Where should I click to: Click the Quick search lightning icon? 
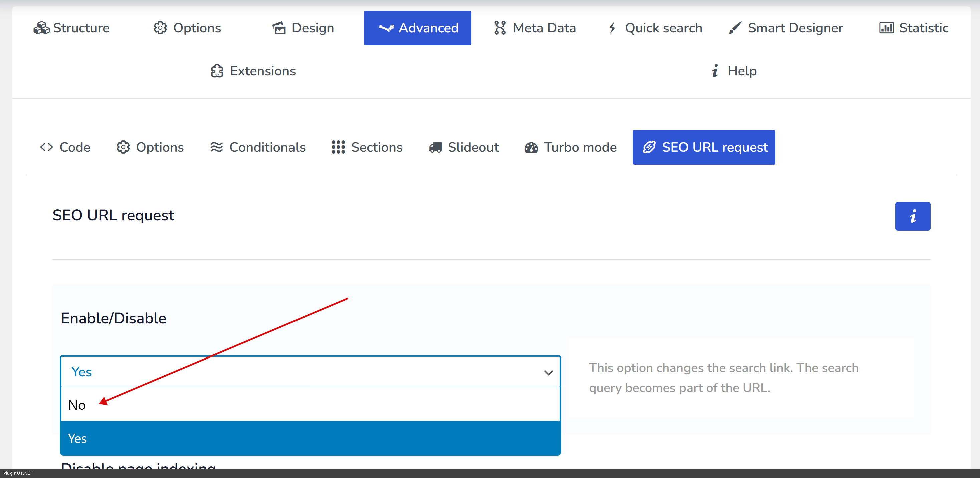pos(612,28)
